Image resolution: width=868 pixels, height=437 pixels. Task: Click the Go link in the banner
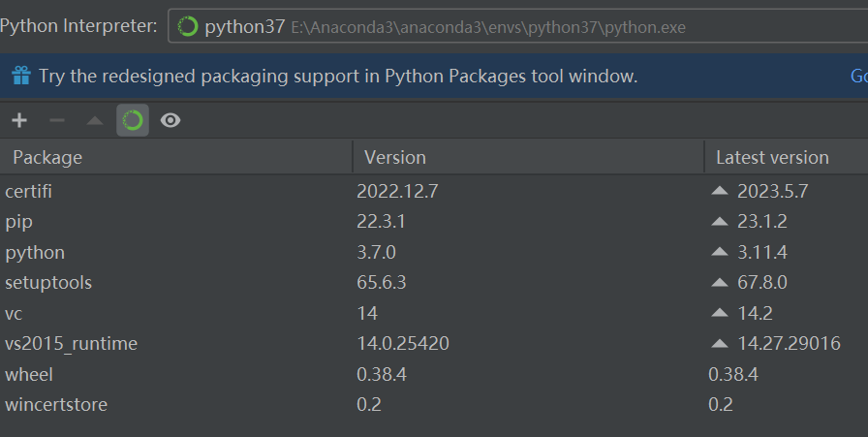coord(858,76)
